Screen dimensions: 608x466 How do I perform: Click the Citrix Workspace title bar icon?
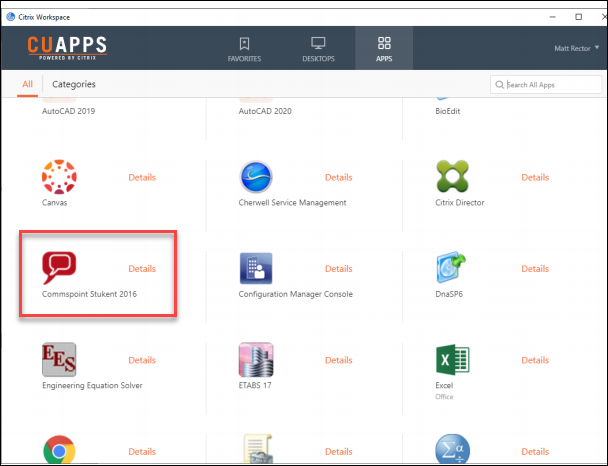click(10, 17)
